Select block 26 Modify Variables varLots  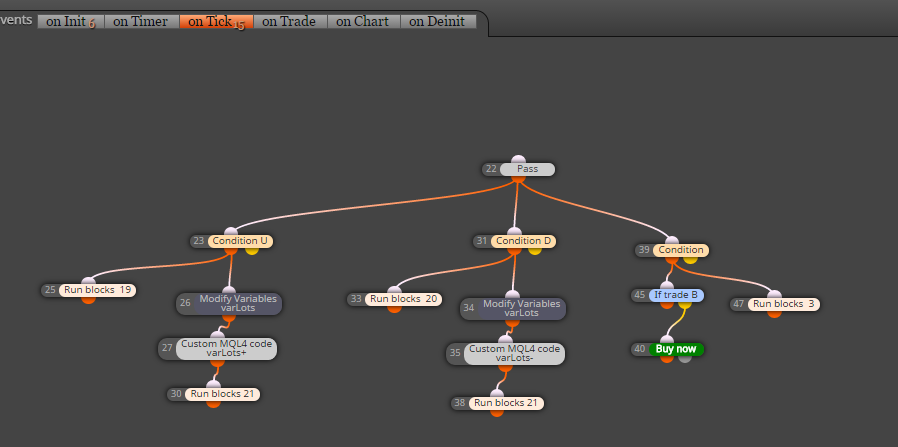(x=238, y=304)
